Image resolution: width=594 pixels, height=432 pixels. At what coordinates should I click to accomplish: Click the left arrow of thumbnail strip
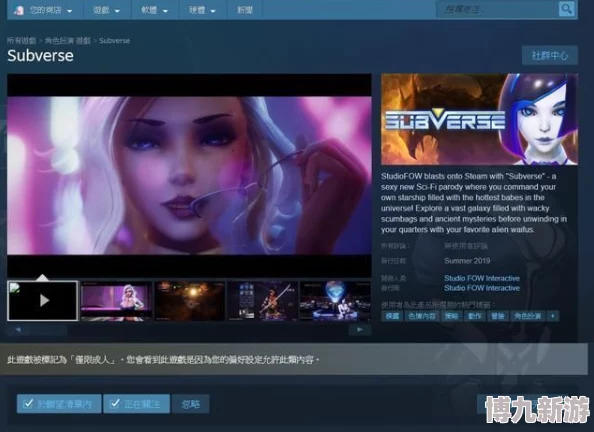coord(18,330)
